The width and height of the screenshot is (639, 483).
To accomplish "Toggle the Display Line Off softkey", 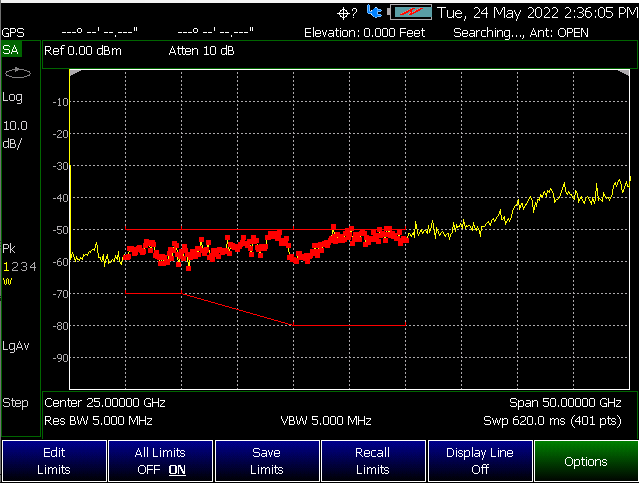I will [x=480, y=461].
